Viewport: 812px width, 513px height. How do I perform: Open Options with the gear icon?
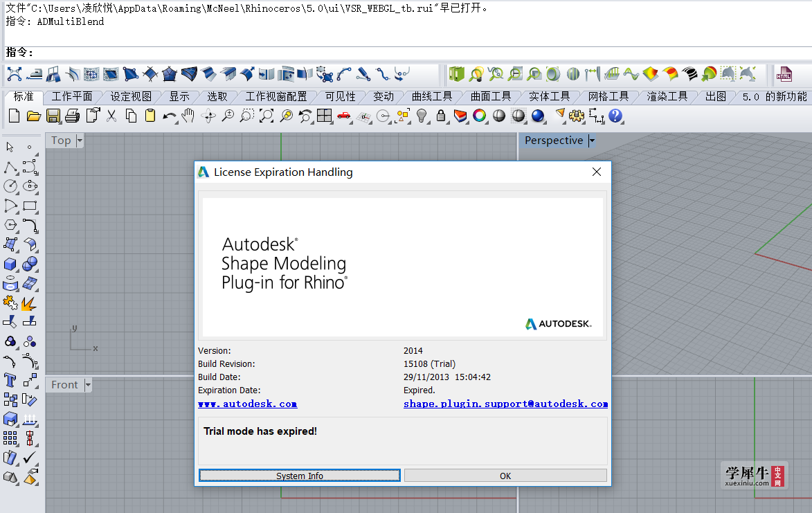point(577,116)
